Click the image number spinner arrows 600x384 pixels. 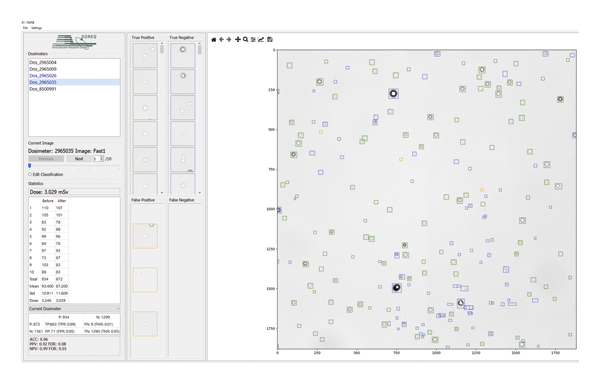coord(102,158)
